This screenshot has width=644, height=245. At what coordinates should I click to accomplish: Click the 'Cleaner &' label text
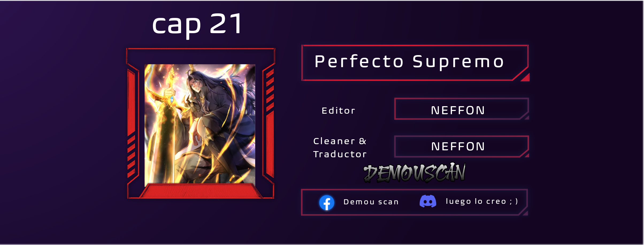coord(340,141)
